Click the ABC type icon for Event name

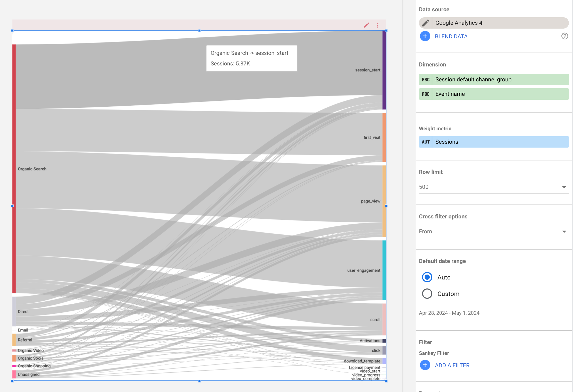(425, 94)
